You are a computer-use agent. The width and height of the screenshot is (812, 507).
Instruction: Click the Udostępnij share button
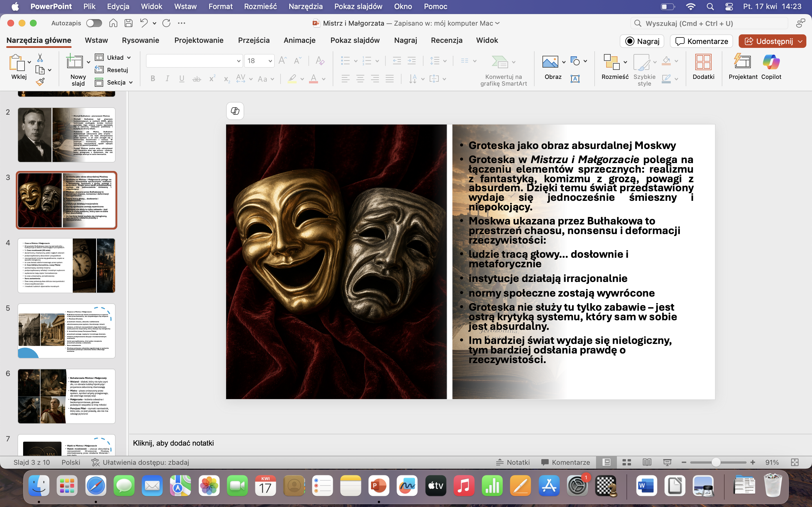point(768,41)
